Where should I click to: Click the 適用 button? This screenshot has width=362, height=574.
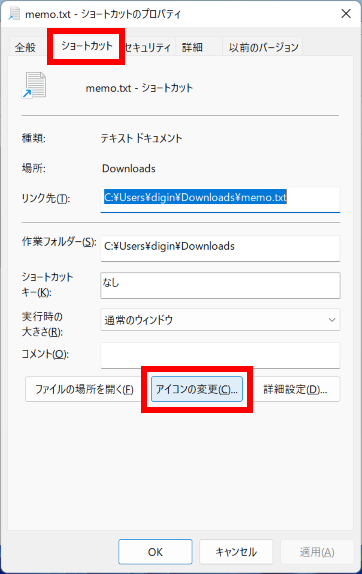(317, 552)
